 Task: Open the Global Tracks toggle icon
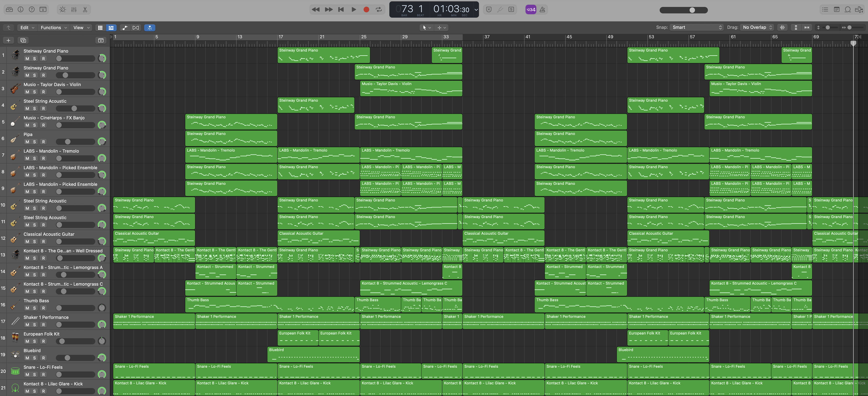pos(101,40)
